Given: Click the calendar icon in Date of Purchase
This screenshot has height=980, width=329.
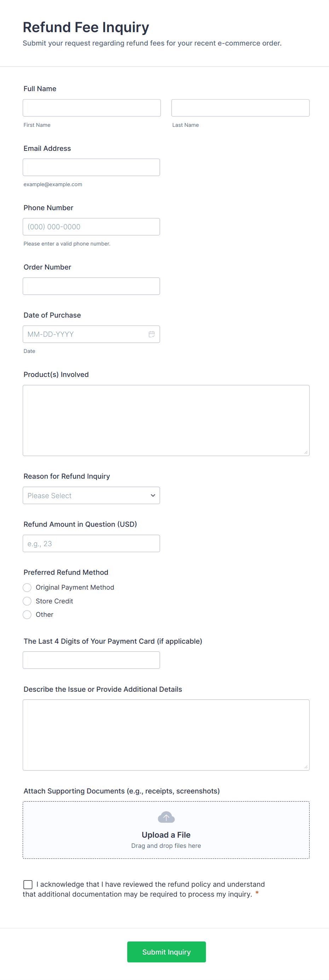Looking at the screenshot, I should (151, 335).
